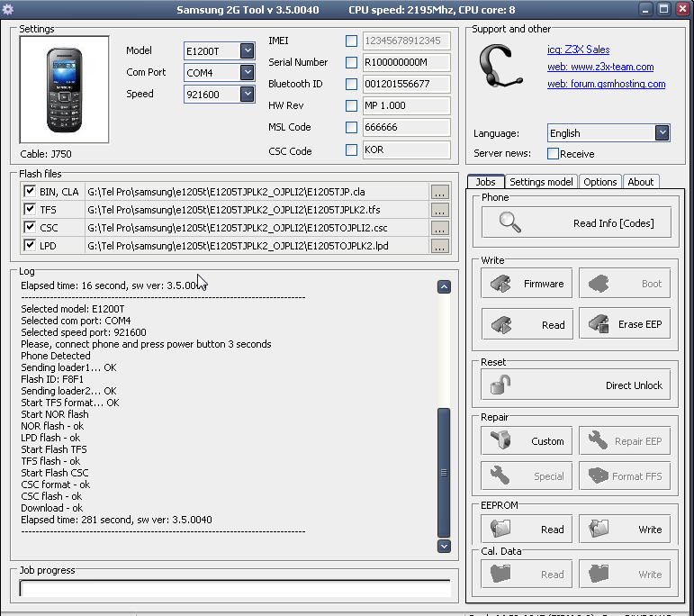Click the Job progress bar

point(235,588)
